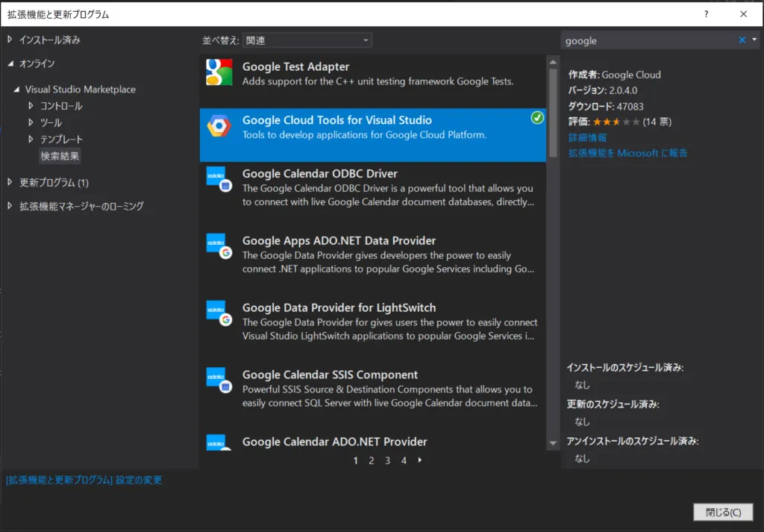This screenshot has width=764, height=532.
Task: Click the green installed checkmark badge
Action: pyautogui.click(x=537, y=117)
